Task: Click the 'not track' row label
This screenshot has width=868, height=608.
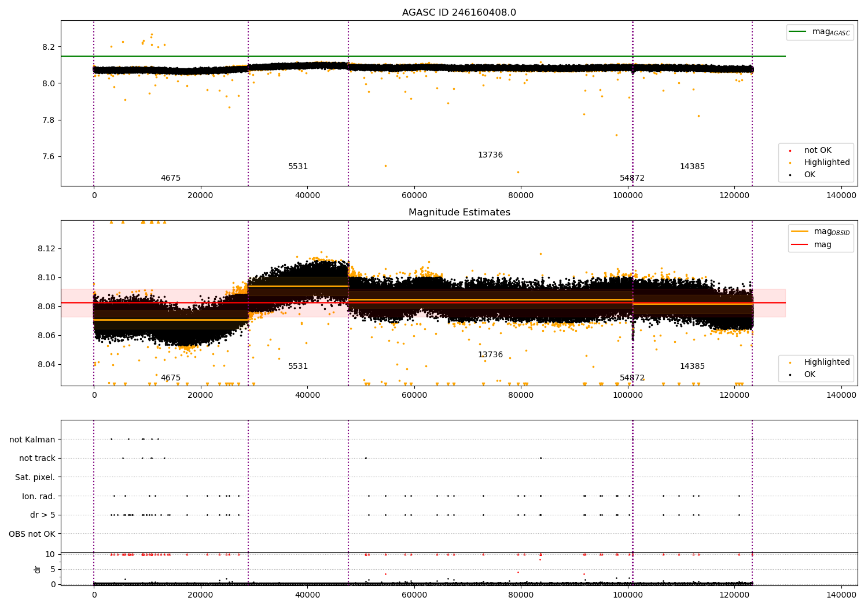Action: [37, 459]
